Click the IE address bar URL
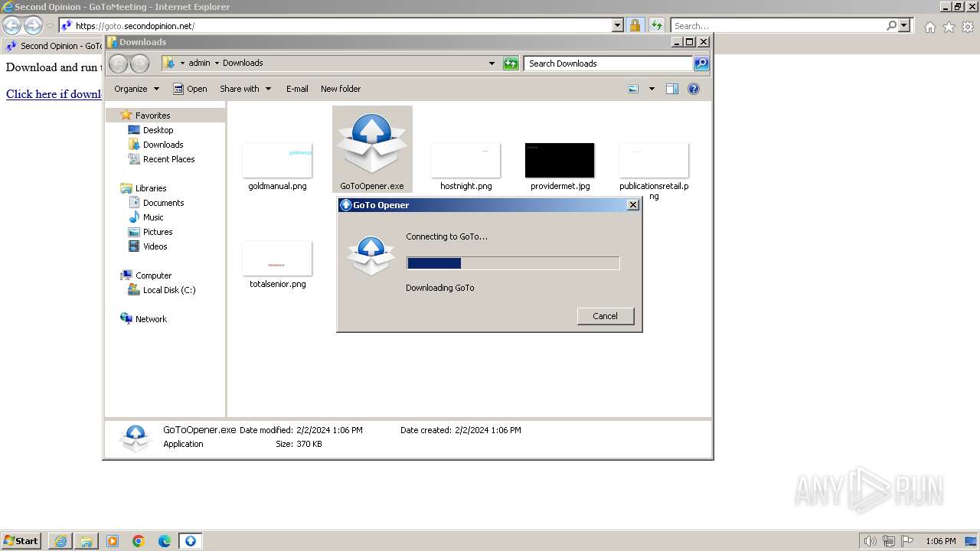Viewport: 980px width, 551px height. [135, 26]
